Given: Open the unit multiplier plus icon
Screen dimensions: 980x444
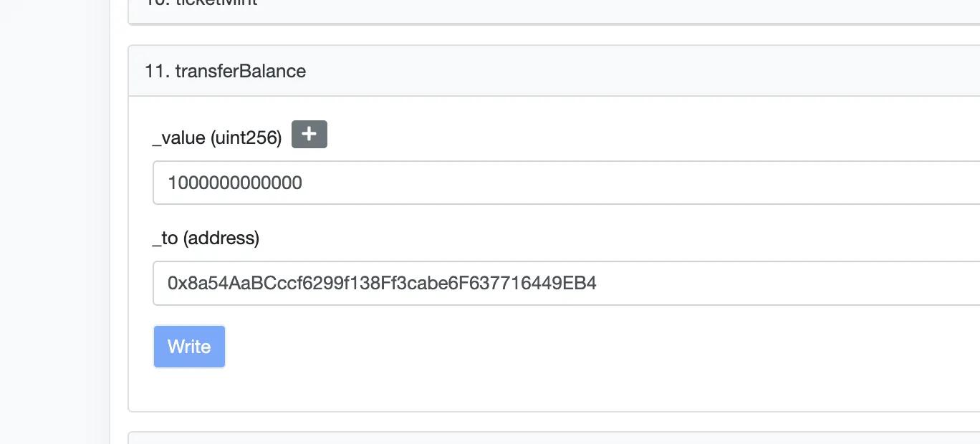Looking at the screenshot, I should click(309, 135).
